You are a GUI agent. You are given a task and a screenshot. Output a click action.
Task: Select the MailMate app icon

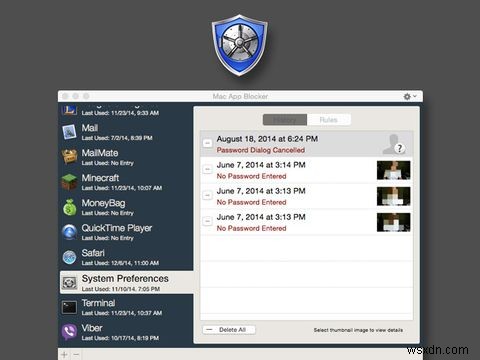coord(69,157)
